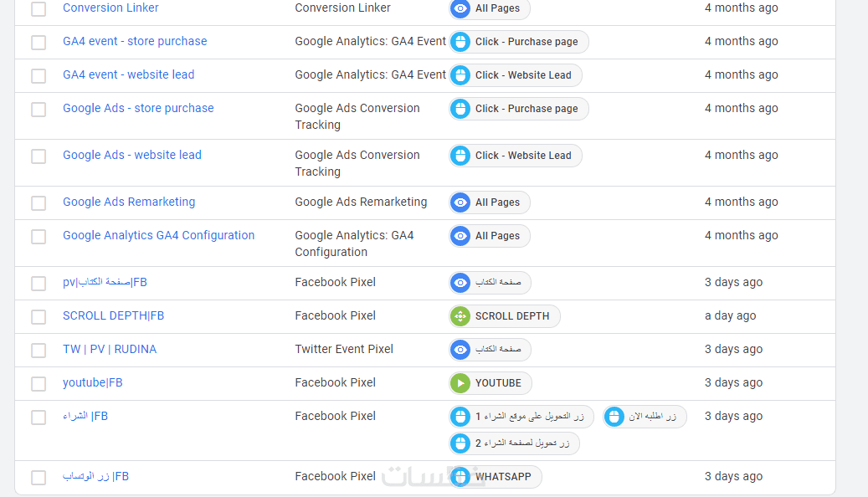Click the click-trigger icon in Google Ads website lead row
This screenshot has height=497, width=868.
(x=460, y=156)
